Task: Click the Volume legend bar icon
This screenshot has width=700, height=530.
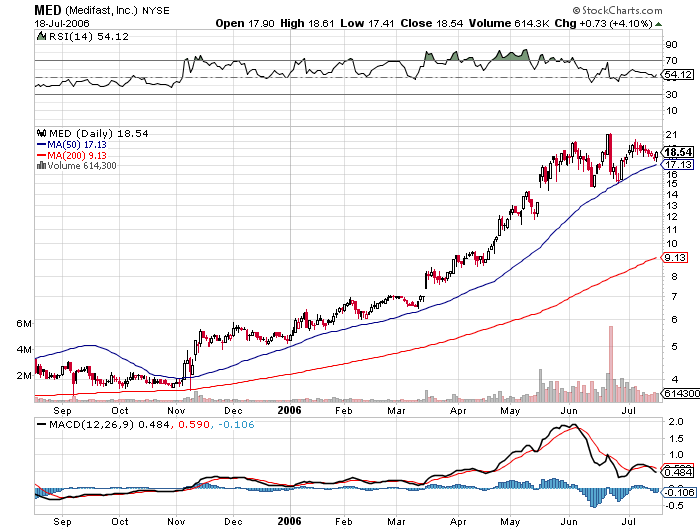Action: 41,166
